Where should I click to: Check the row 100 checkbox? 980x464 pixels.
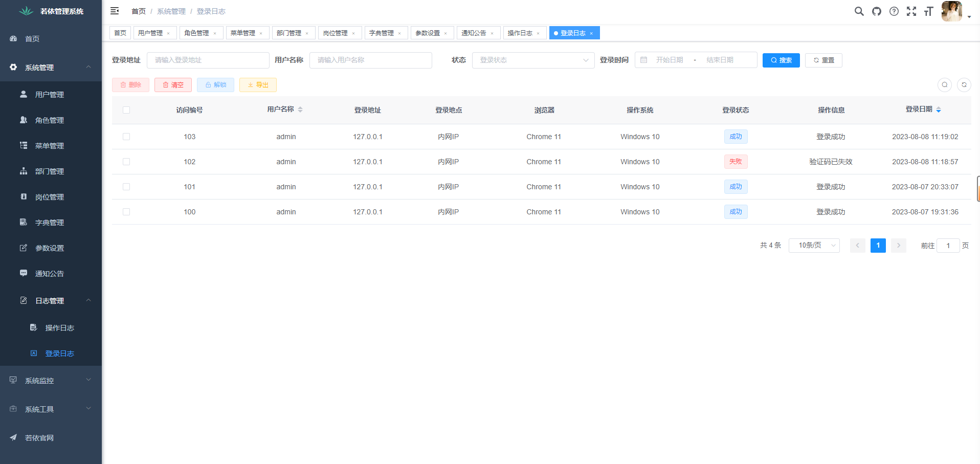[x=126, y=212]
